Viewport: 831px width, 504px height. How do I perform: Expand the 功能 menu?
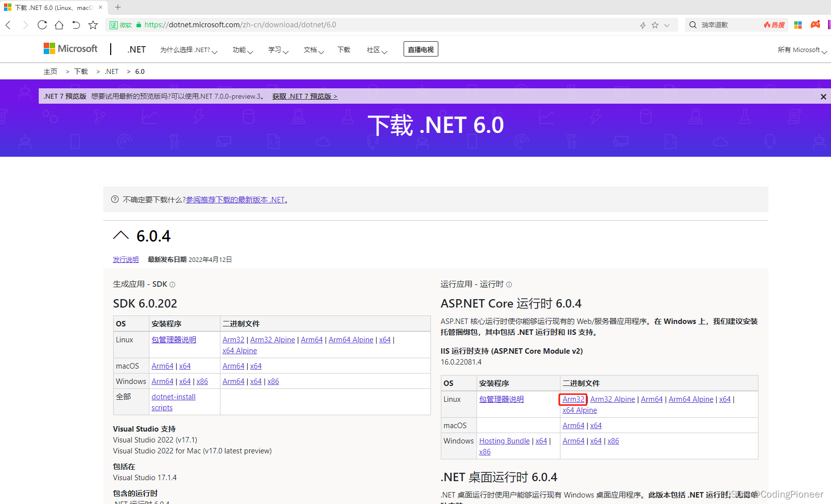click(243, 50)
